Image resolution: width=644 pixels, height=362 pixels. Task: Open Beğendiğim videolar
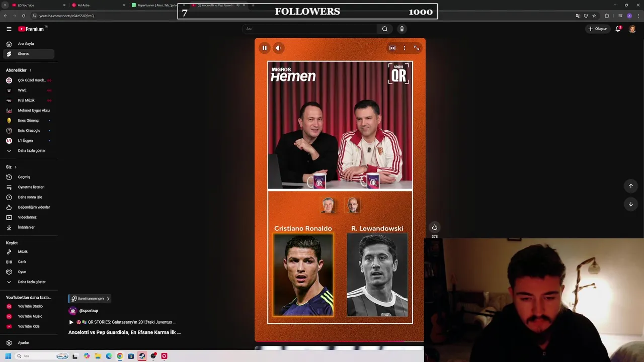click(x=29, y=207)
